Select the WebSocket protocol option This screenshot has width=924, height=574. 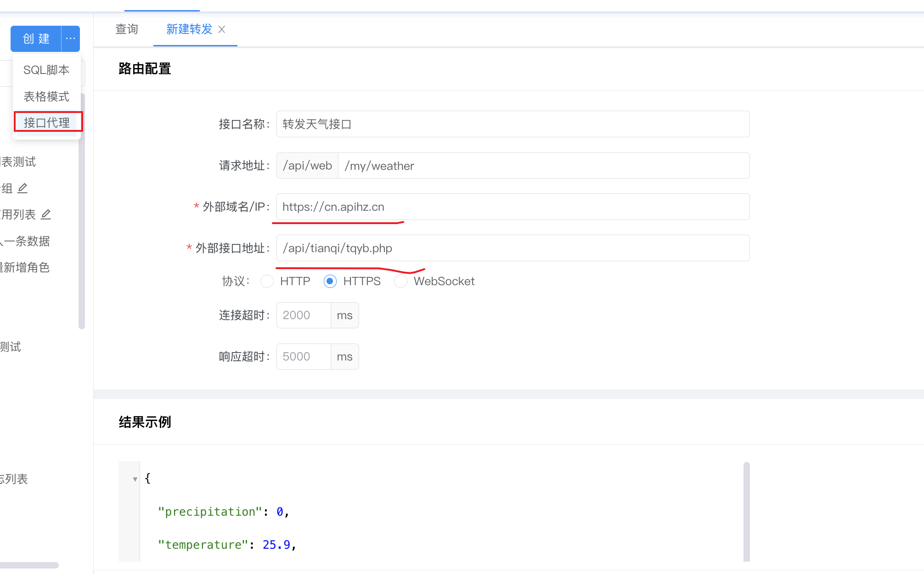(x=400, y=281)
